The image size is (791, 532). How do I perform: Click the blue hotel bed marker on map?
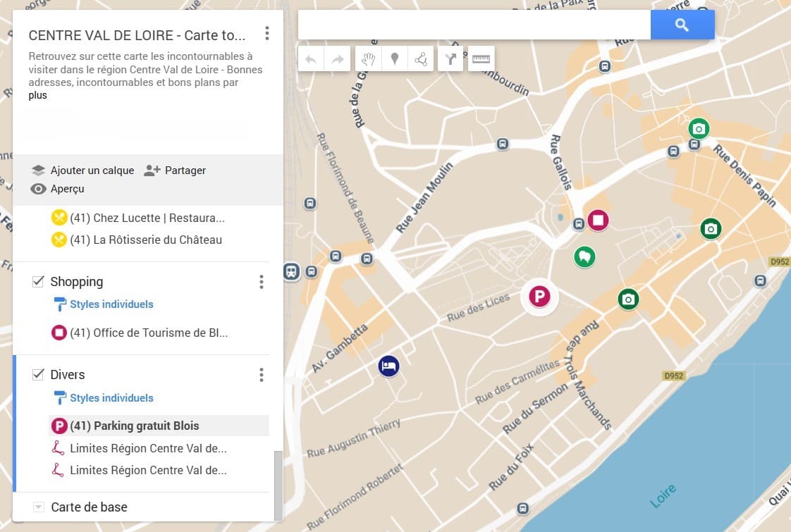coord(389,366)
